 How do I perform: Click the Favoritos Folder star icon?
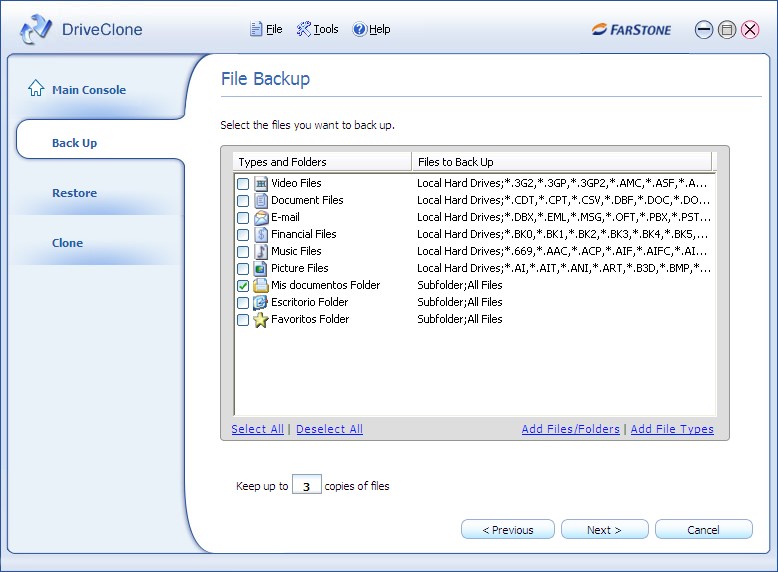click(x=261, y=320)
